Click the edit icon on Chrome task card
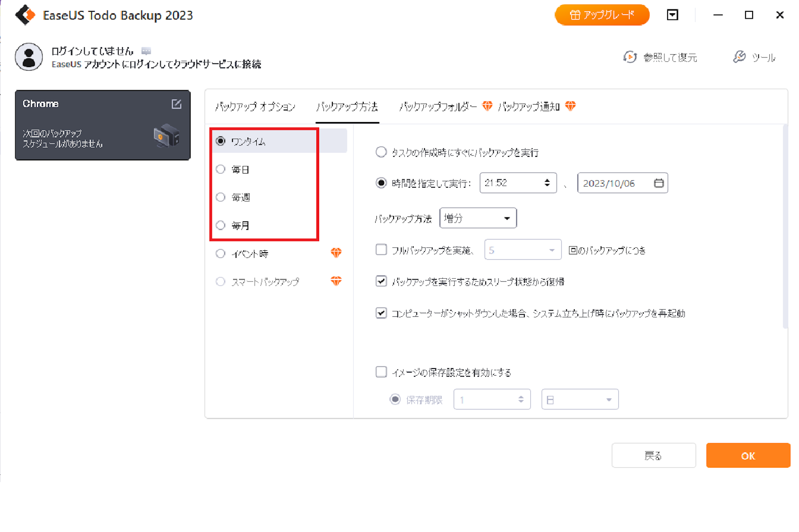 pos(176,104)
